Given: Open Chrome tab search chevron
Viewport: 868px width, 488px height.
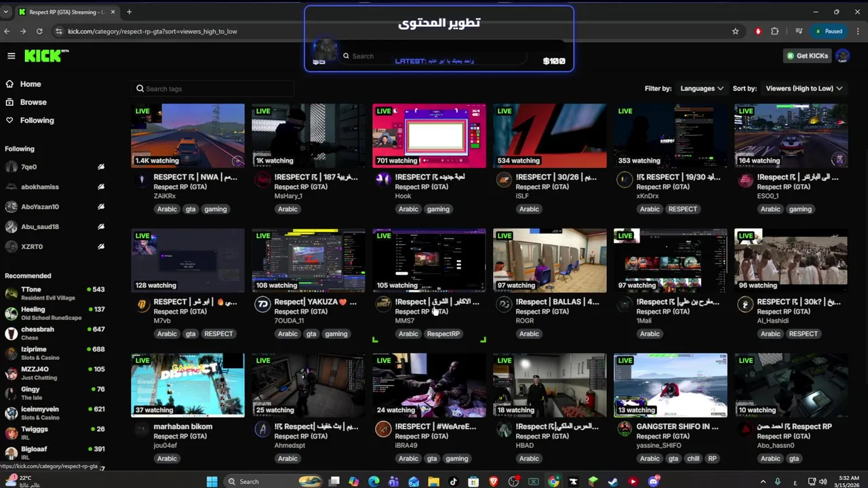Looking at the screenshot, I should coord(5,12).
